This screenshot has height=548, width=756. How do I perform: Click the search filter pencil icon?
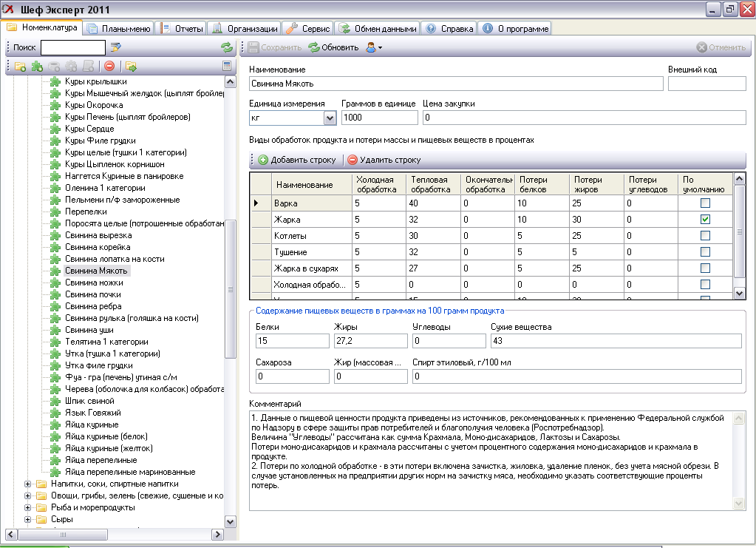116,47
